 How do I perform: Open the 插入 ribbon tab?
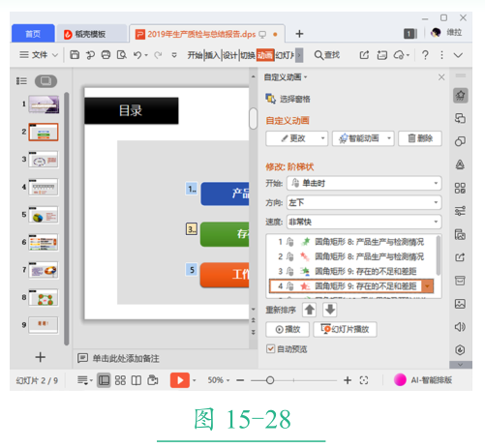coord(212,55)
